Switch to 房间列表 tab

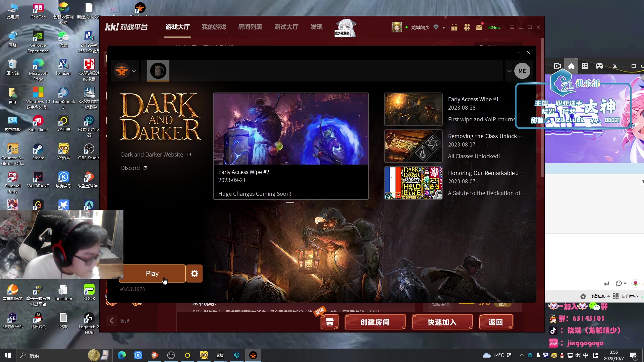point(250,27)
